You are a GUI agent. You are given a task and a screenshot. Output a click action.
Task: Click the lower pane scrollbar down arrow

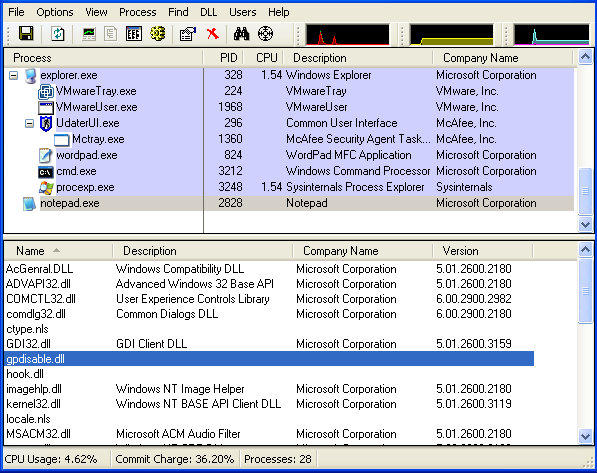[585, 436]
